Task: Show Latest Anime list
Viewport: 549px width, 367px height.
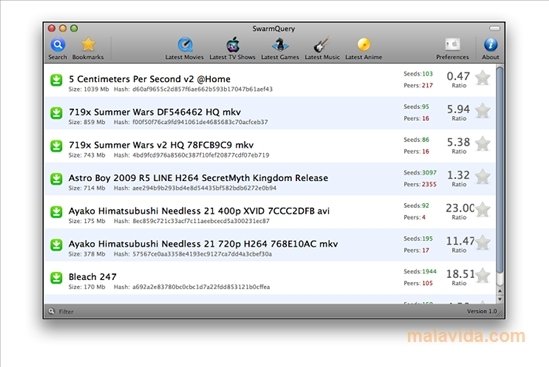Action: [363, 48]
